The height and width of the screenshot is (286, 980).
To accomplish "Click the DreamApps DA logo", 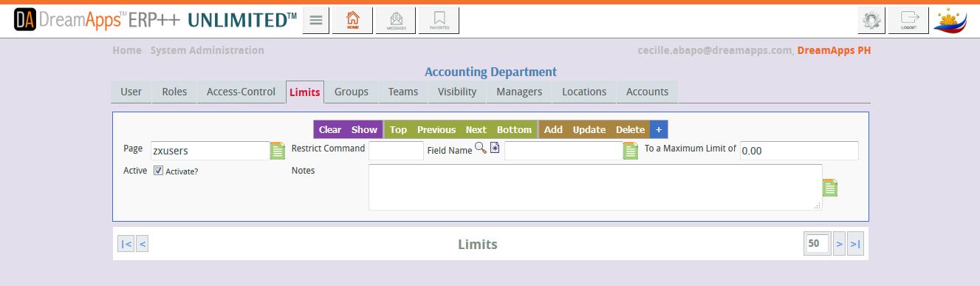I will (x=25, y=20).
